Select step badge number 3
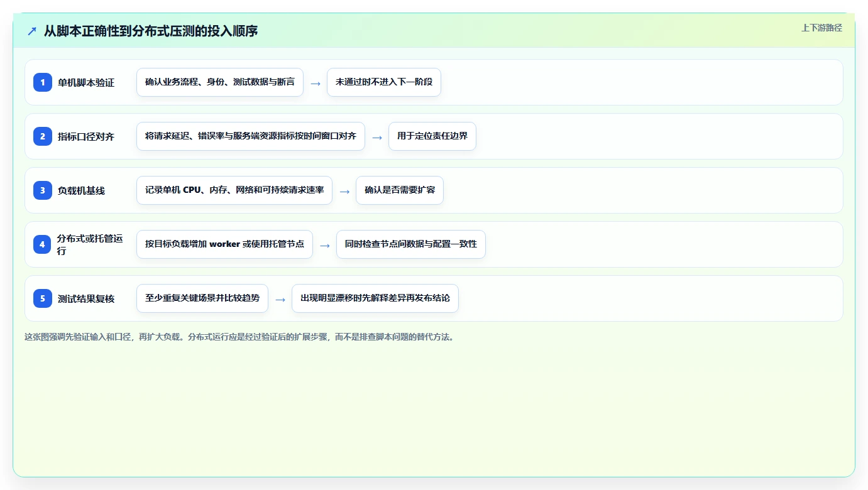Image resolution: width=868 pixels, height=490 pixels. [43, 190]
